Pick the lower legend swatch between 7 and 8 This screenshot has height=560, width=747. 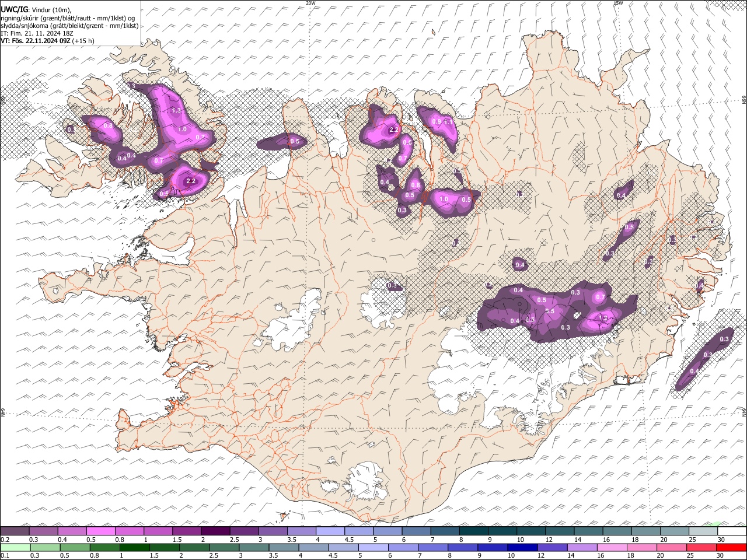click(x=433, y=547)
